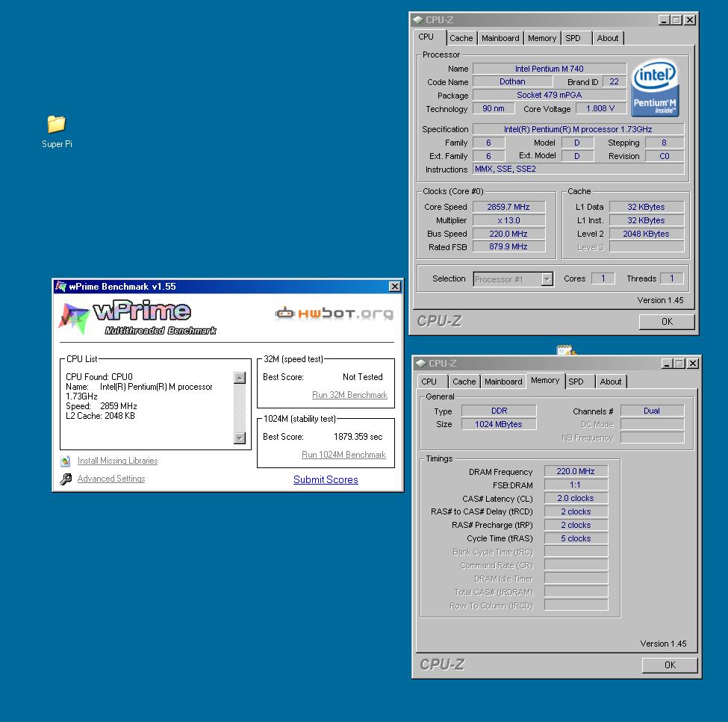The width and height of the screenshot is (728, 722).
Task: Minimize the lower CPU-Z window
Action: coord(667,364)
